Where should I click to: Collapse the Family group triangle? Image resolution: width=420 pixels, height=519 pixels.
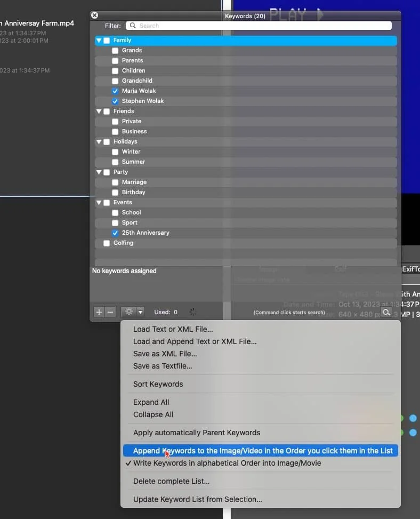click(x=99, y=41)
